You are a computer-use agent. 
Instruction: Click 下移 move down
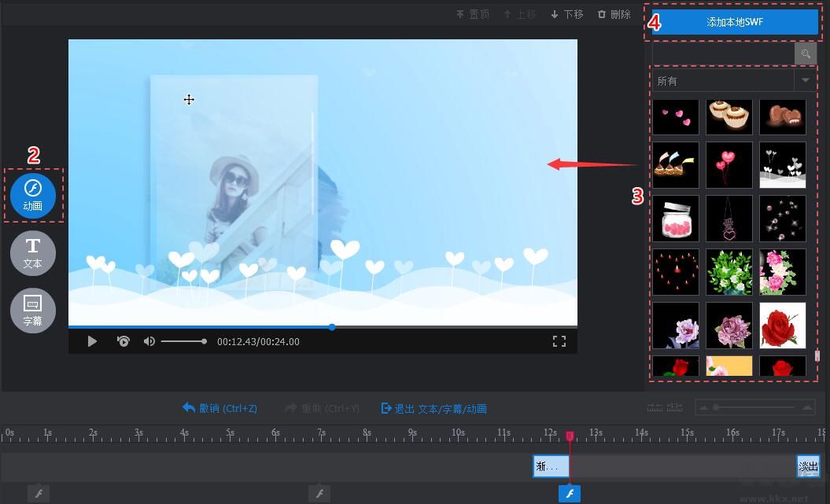click(567, 14)
